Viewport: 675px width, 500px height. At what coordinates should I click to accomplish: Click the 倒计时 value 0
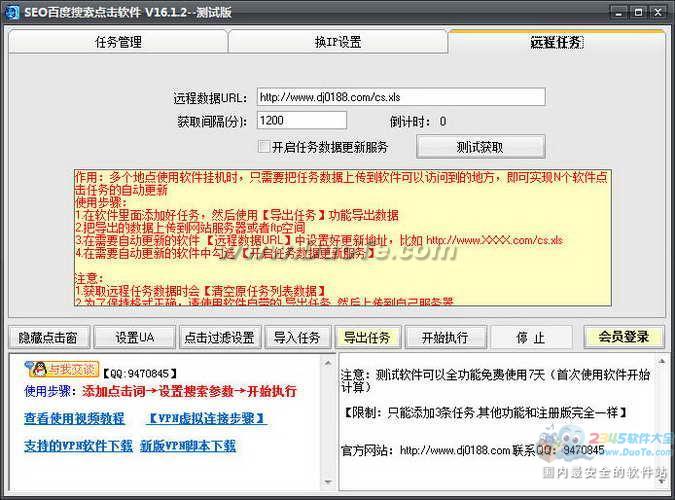(443, 121)
